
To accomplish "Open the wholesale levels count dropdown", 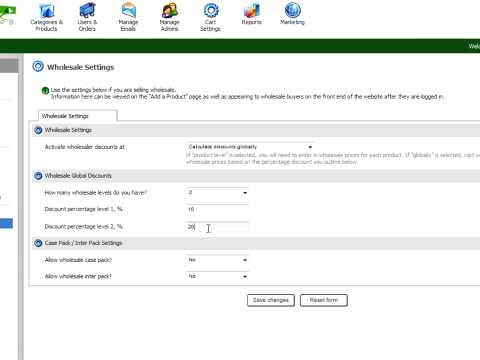I will [217, 193].
